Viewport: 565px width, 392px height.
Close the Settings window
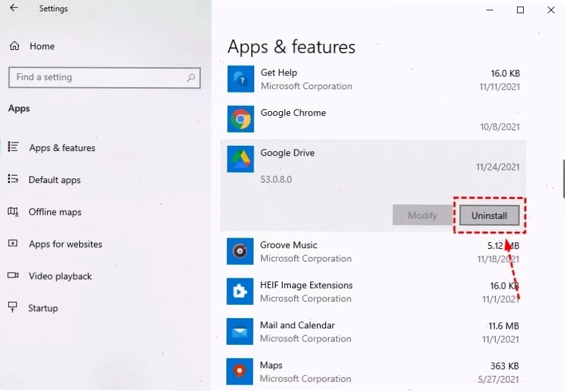pos(551,10)
